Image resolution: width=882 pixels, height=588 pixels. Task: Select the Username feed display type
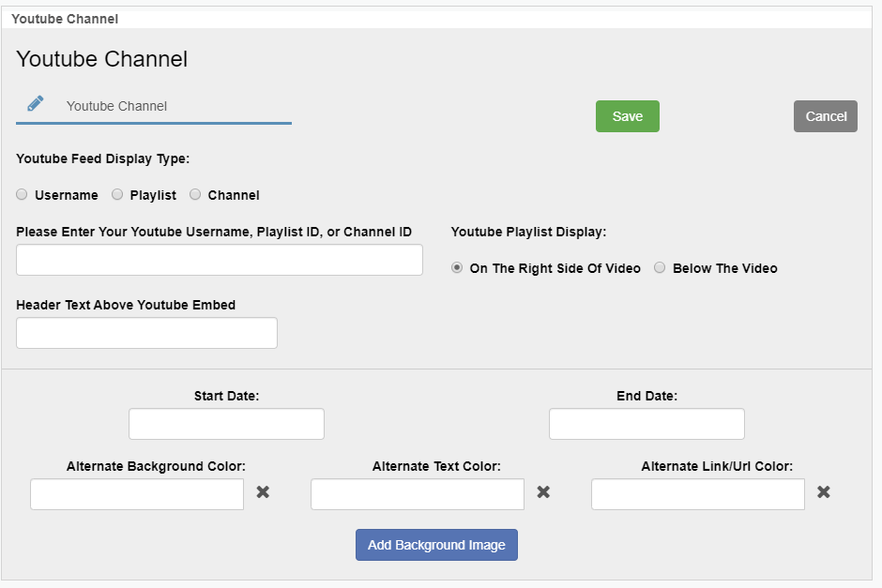[22, 195]
